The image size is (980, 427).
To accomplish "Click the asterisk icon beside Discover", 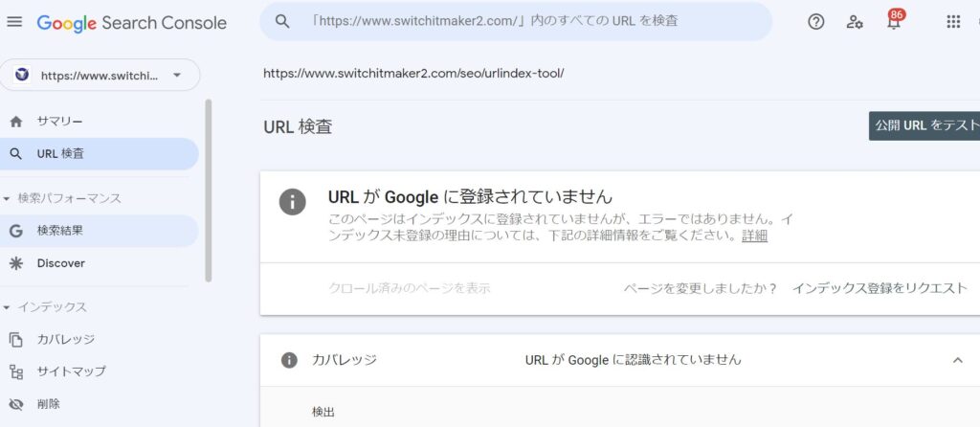I will pyautogui.click(x=16, y=263).
